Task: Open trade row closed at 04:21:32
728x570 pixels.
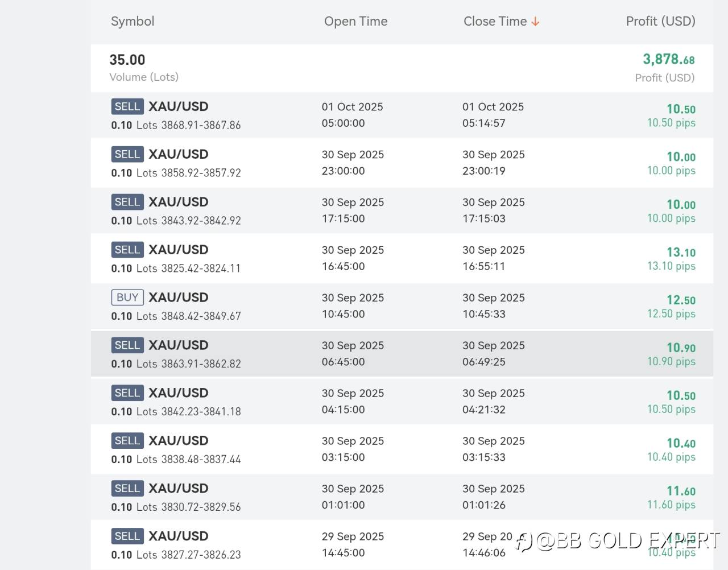Action: pos(402,402)
